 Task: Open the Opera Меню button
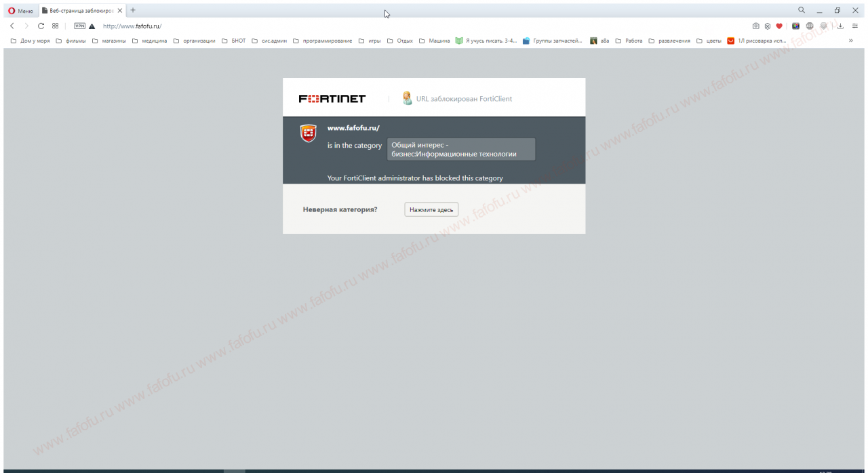20,11
